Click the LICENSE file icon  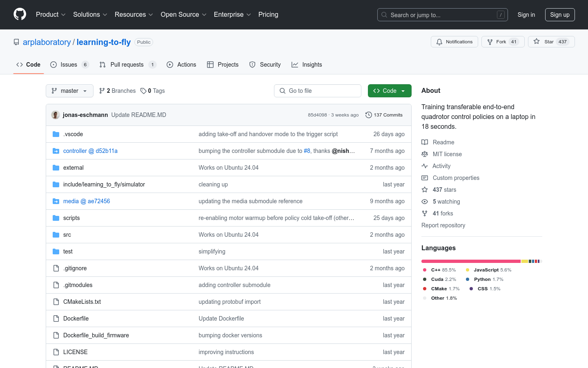click(56, 352)
